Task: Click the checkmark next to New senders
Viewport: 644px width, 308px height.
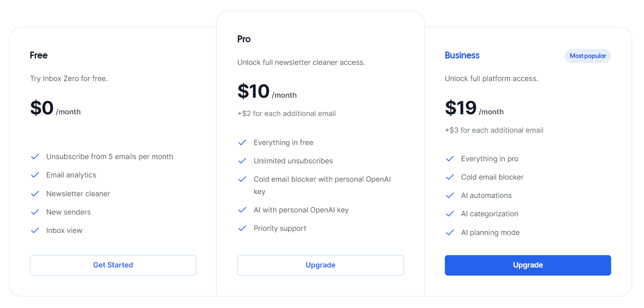Action: [35, 212]
